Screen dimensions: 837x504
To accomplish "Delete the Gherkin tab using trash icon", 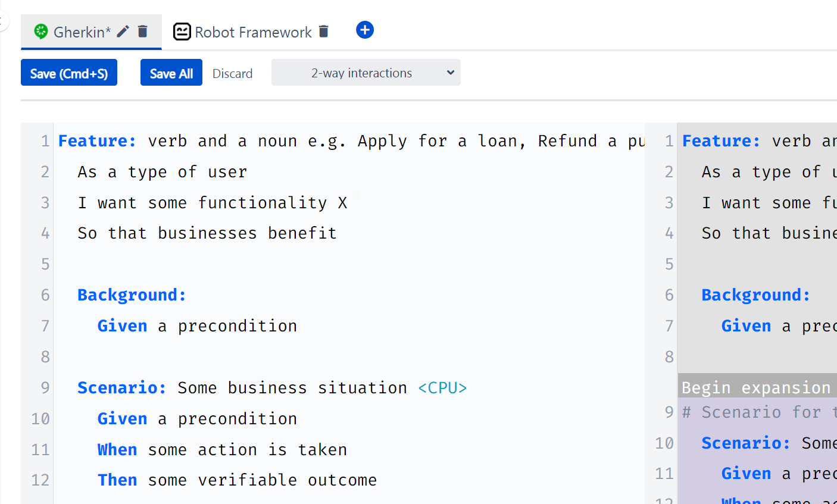I will pyautogui.click(x=142, y=32).
